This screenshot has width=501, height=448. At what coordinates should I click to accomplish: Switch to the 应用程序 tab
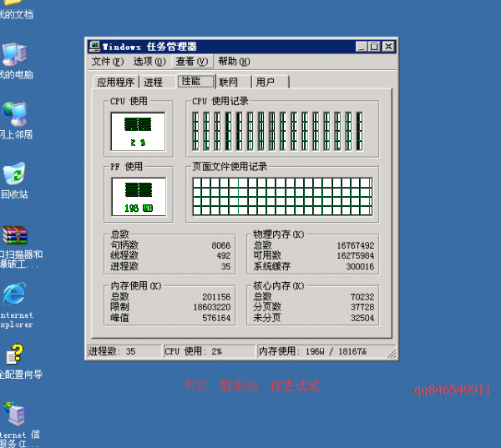point(116,83)
